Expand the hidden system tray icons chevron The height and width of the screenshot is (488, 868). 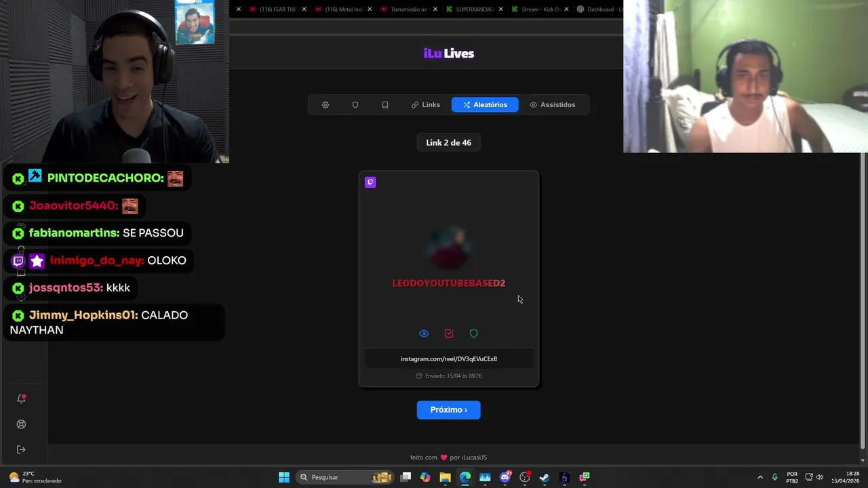[760, 477]
